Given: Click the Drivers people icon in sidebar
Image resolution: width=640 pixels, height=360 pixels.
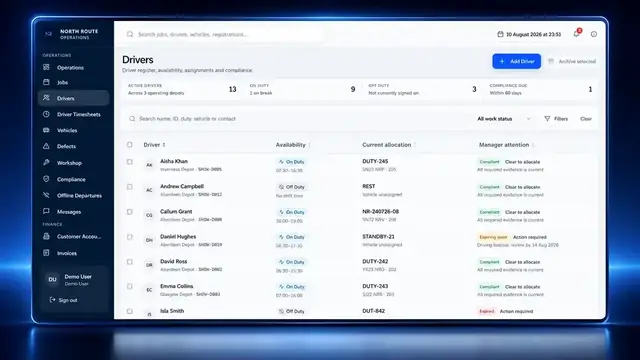Looking at the screenshot, I should tap(46, 98).
